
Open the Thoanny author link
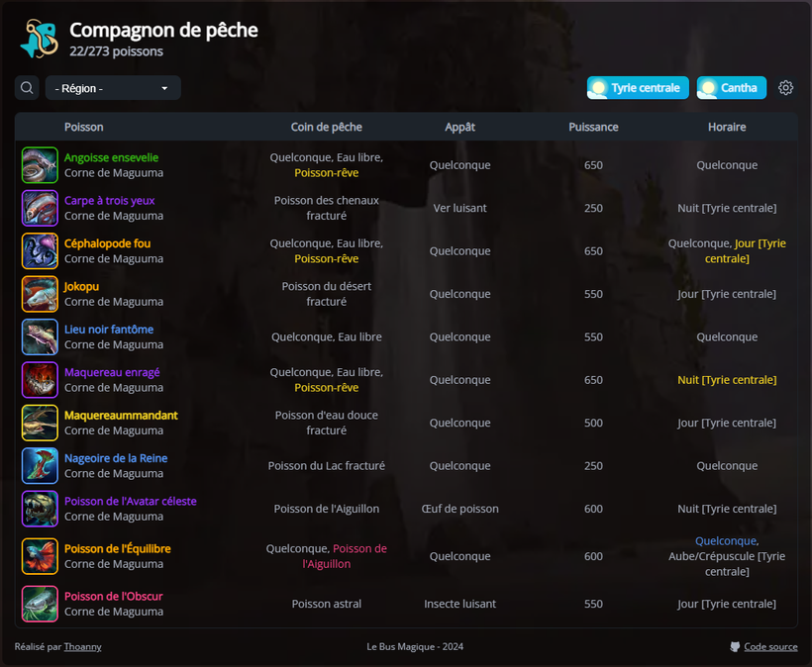[x=82, y=647]
